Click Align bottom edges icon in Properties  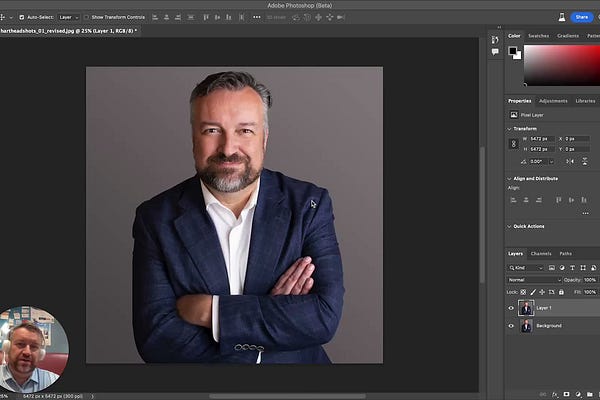(x=584, y=200)
